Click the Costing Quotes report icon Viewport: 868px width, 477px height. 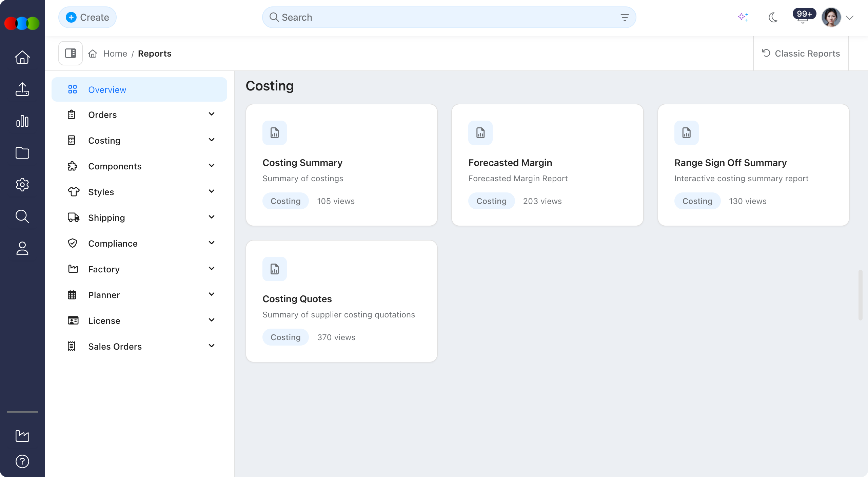(275, 269)
